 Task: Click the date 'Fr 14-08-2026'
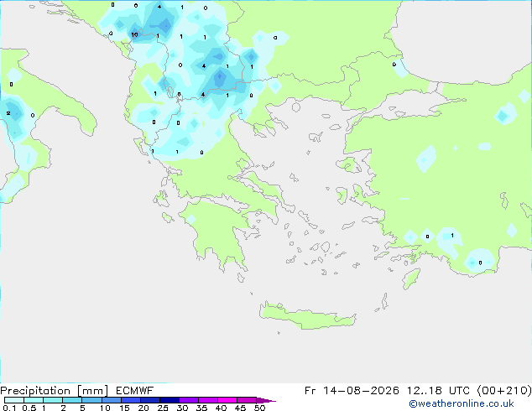(x=352, y=391)
